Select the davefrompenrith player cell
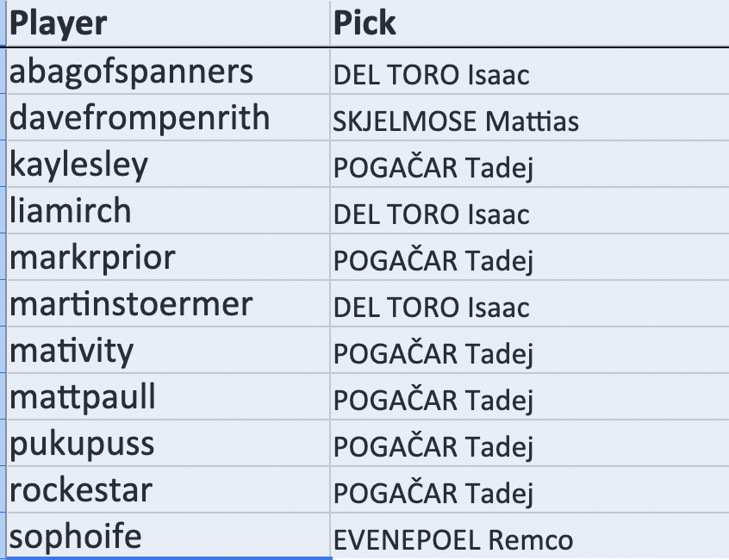 [168, 119]
